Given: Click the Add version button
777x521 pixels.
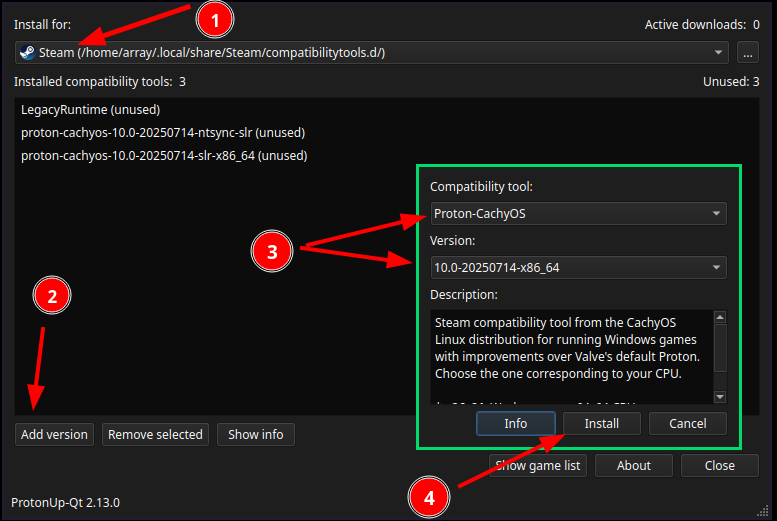Looking at the screenshot, I should [x=55, y=435].
